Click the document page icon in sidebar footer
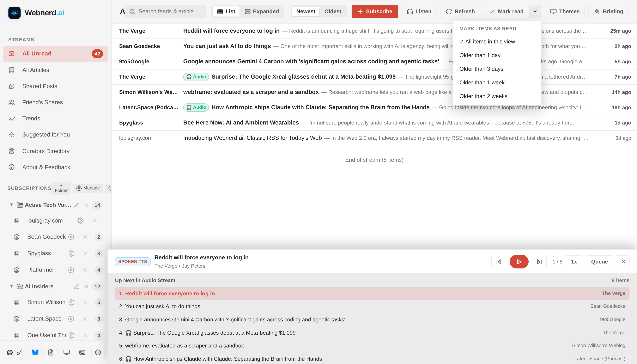Viewport: 637px width, 364px height. pyautogui.click(x=51, y=352)
